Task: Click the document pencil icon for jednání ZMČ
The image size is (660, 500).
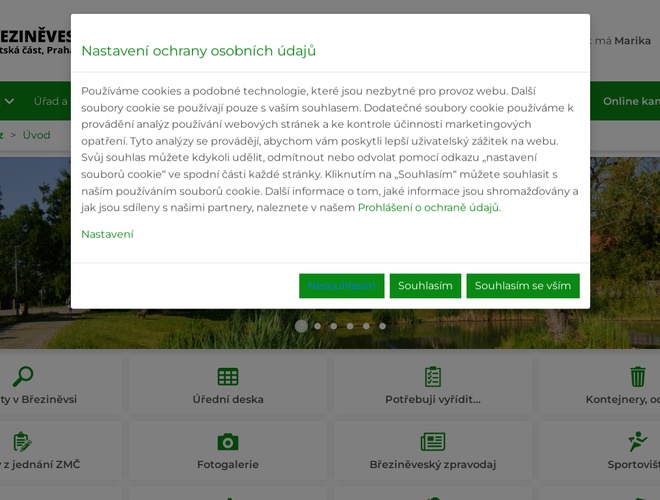Action: pos(22,442)
